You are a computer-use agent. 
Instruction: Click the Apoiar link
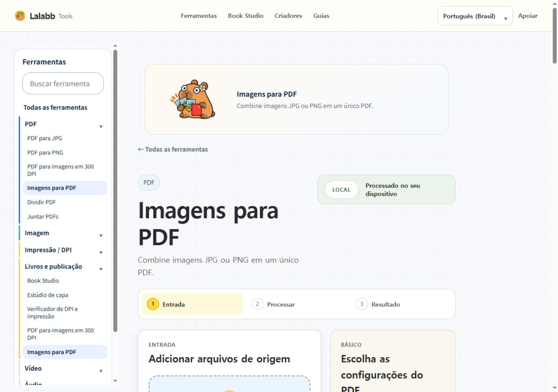point(528,16)
